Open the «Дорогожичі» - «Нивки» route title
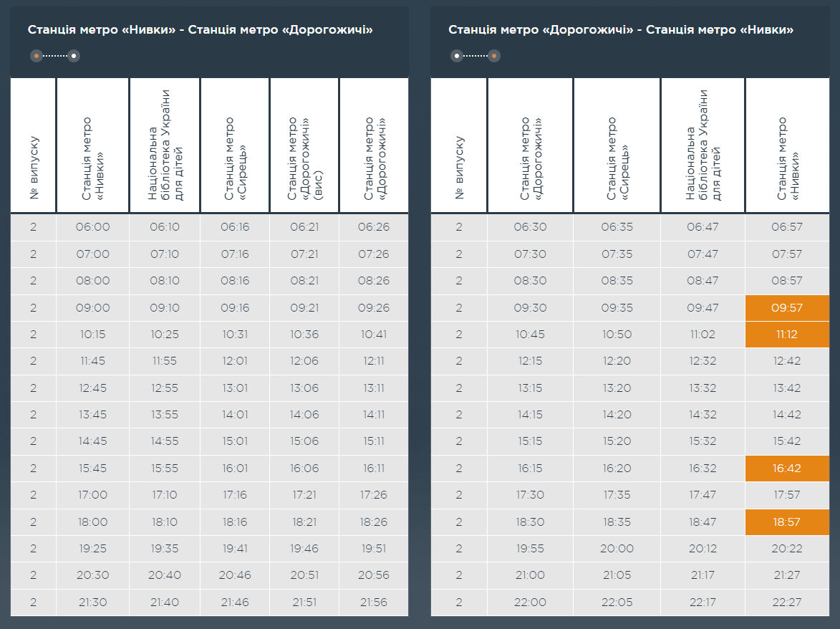 620,29
